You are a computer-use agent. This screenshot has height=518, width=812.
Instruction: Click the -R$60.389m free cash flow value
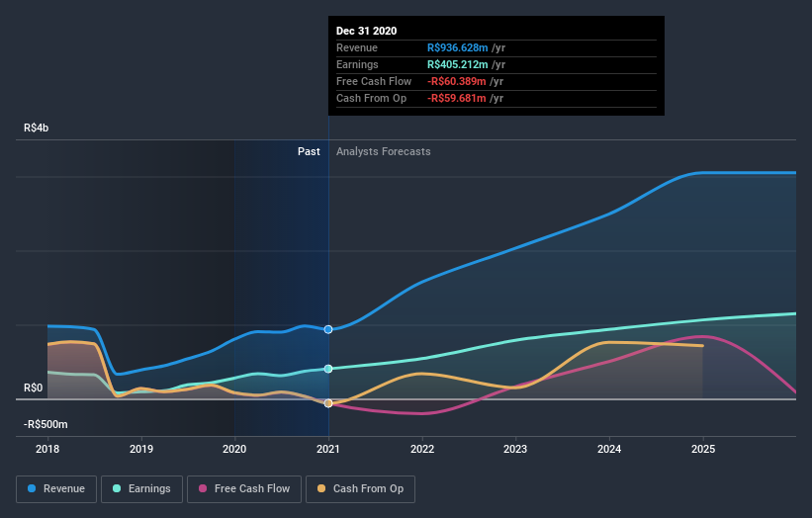coord(456,82)
